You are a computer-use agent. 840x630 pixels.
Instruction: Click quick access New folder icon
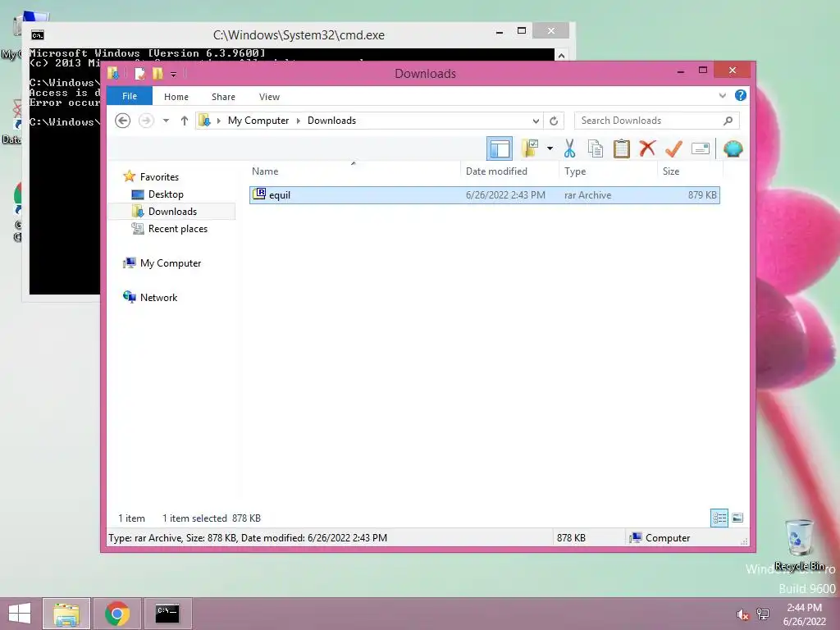point(157,73)
